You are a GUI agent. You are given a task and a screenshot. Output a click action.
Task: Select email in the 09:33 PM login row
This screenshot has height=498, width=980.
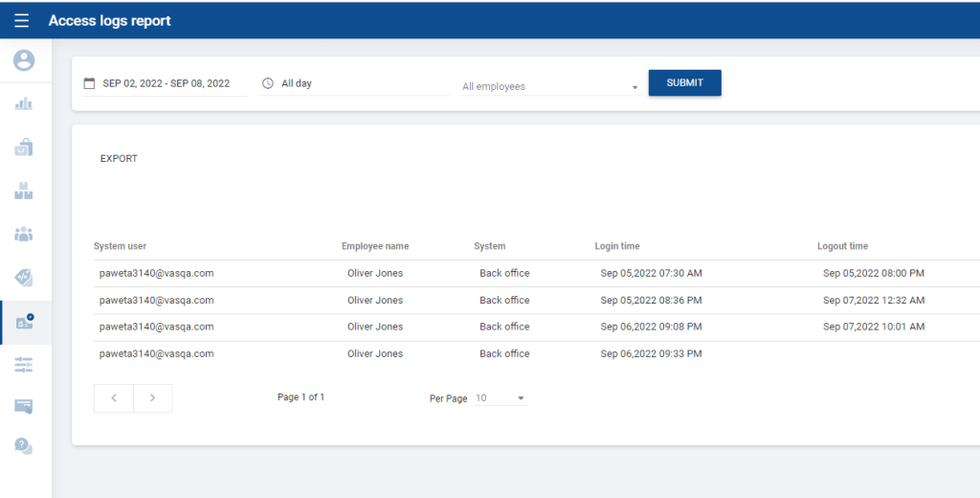(x=156, y=353)
